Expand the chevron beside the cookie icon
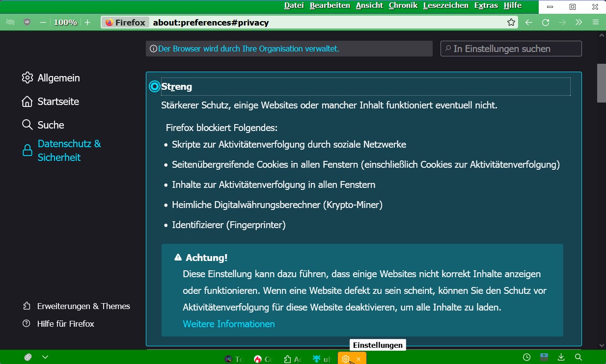Viewport: 606px width, 364px height. (x=45, y=357)
